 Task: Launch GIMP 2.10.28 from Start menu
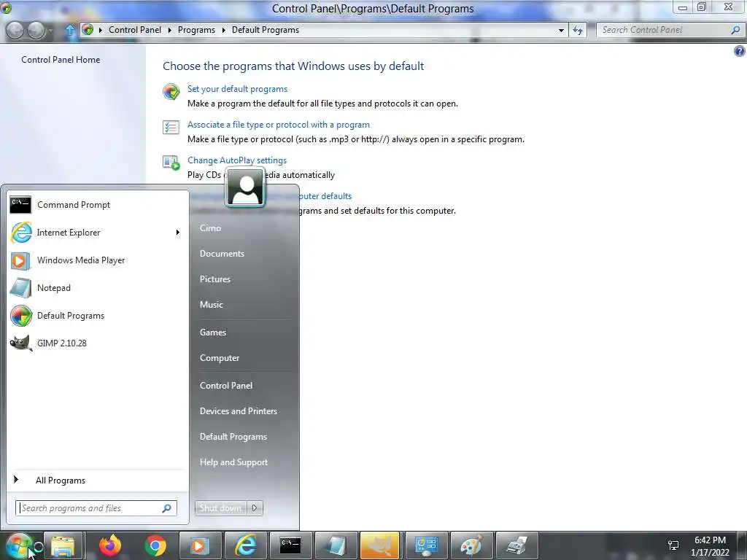click(97, 343)
